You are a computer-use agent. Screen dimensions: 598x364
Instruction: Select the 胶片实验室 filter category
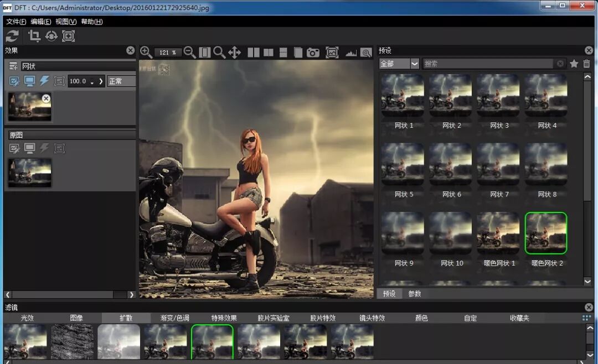click(274, 318)
